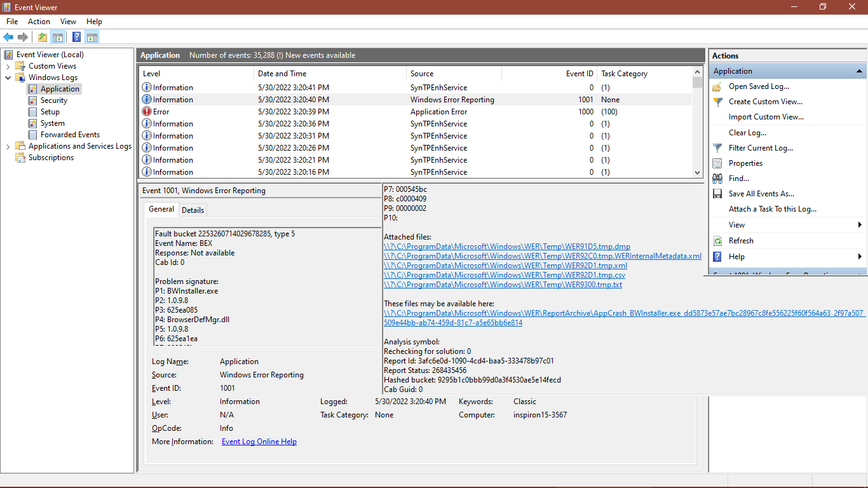Click the Save All Events disk icon
Screen dimensions: 868x488
click(x=717, y=194)
